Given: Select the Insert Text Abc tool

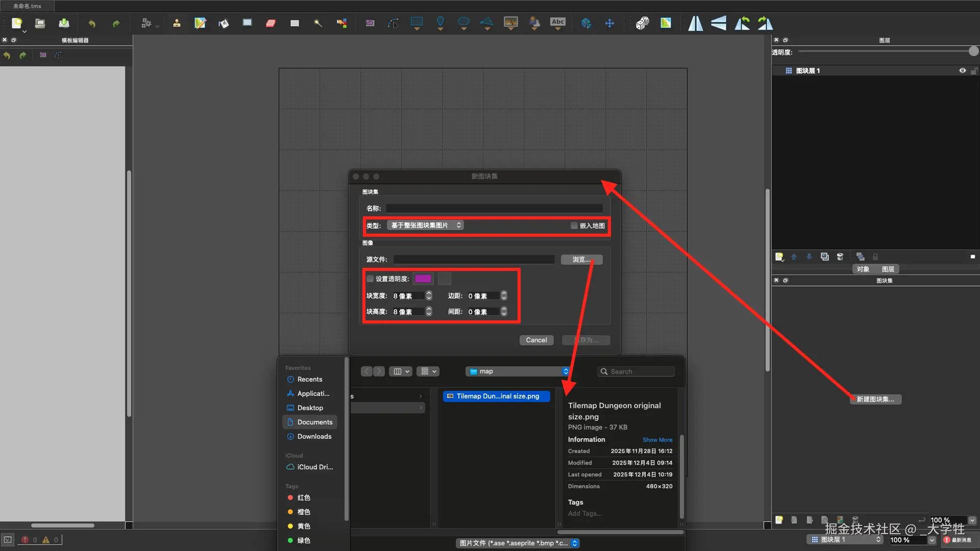Looking at the screenshot, I should 557,22.
